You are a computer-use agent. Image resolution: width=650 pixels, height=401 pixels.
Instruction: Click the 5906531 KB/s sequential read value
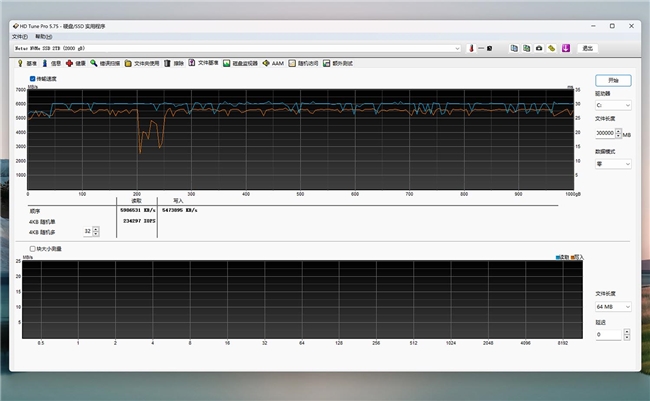138,210
